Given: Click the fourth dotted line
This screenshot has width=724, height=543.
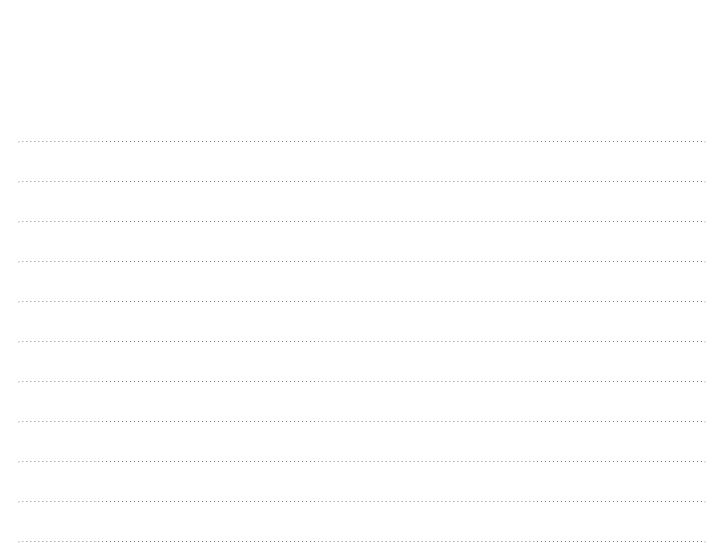Looking at the screenshot, I should click(x=362, y=262).
